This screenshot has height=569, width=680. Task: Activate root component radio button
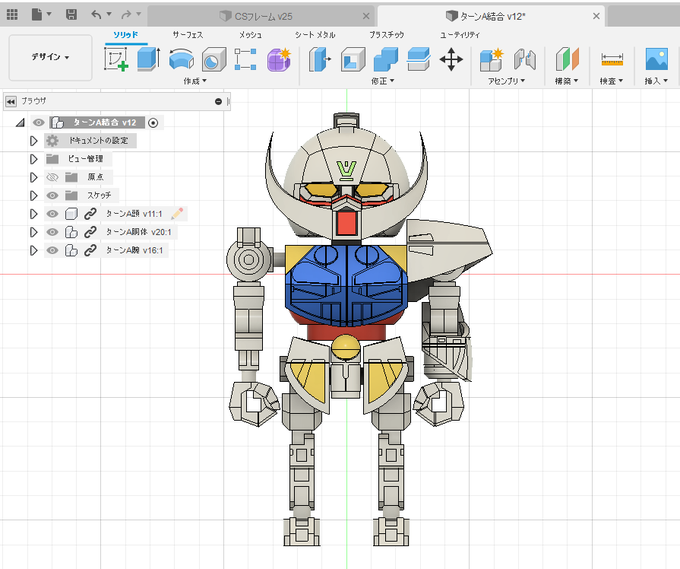point(153,123)
